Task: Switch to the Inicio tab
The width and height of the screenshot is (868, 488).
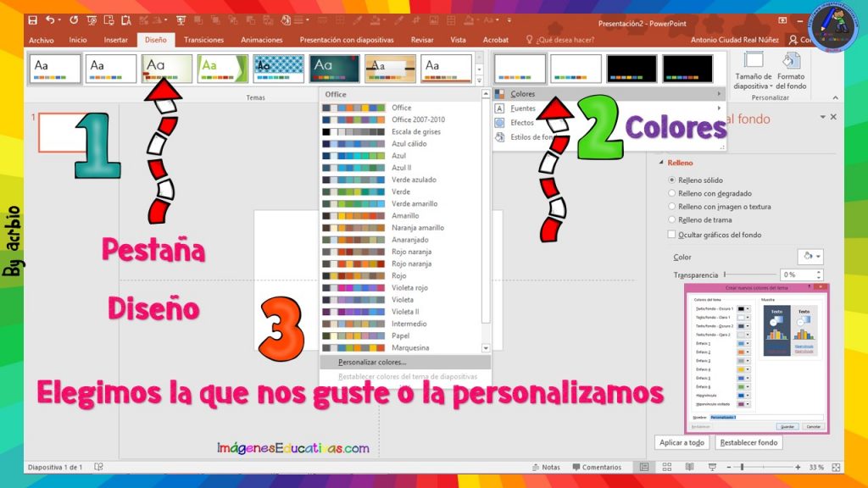Action: click(x=78, y=40)
